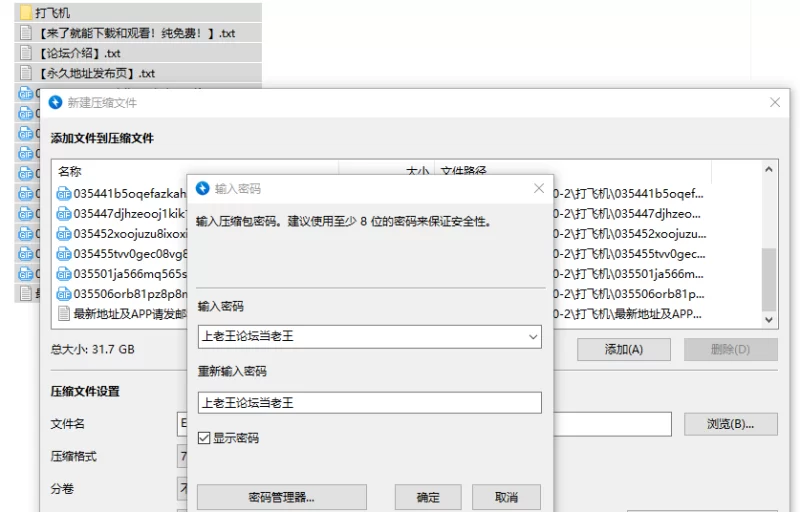Select file 【来了就能下载和观看!纯免费!】.txt

tap(137, 33)
